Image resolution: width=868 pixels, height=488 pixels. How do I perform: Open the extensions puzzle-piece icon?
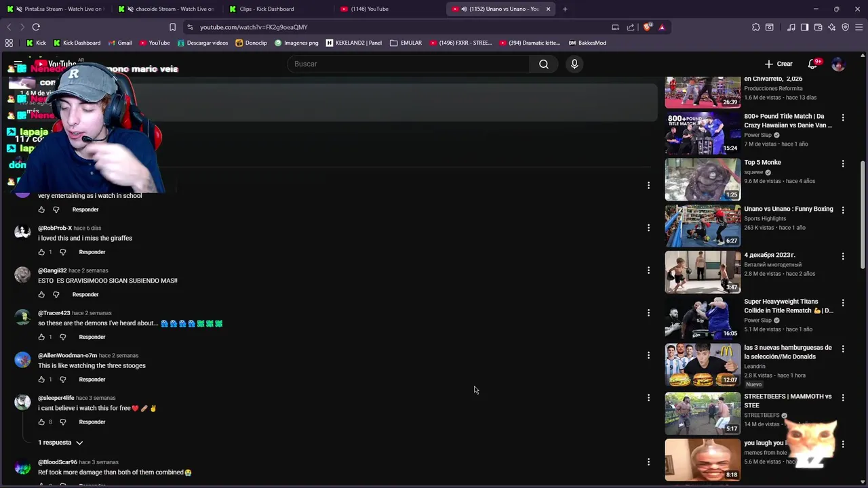point(756,27)
